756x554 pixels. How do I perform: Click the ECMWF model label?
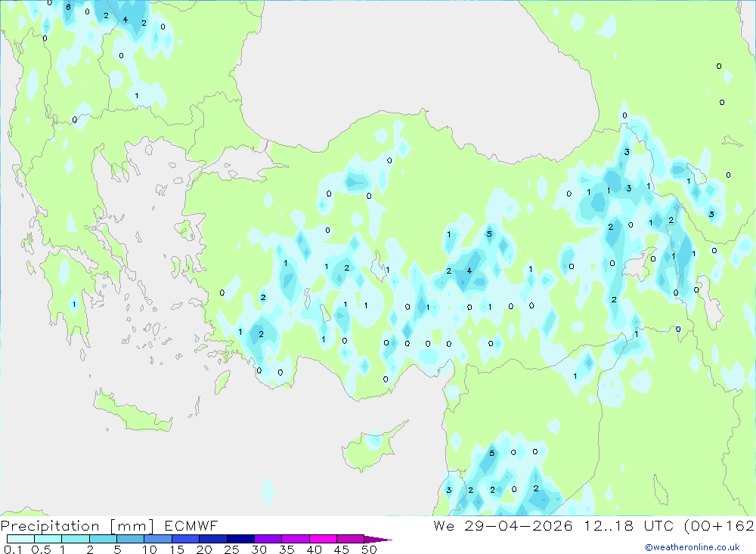click(191, 525)
